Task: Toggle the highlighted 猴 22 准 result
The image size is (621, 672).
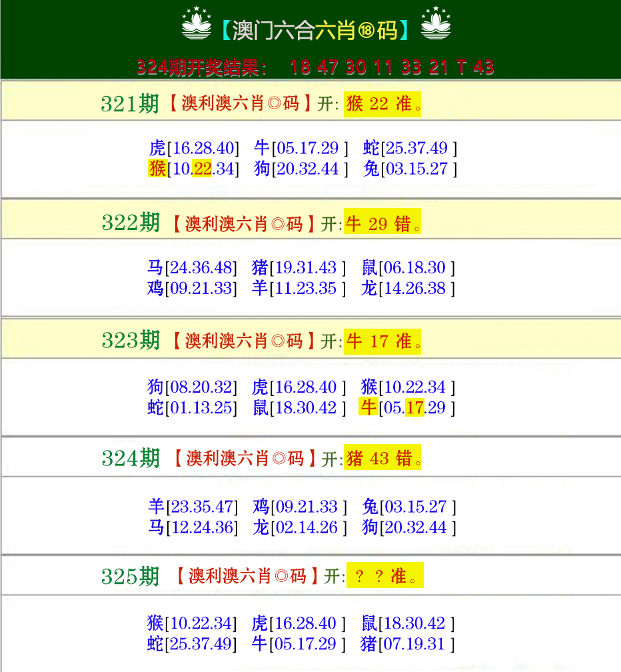Action: pos(381,104)
